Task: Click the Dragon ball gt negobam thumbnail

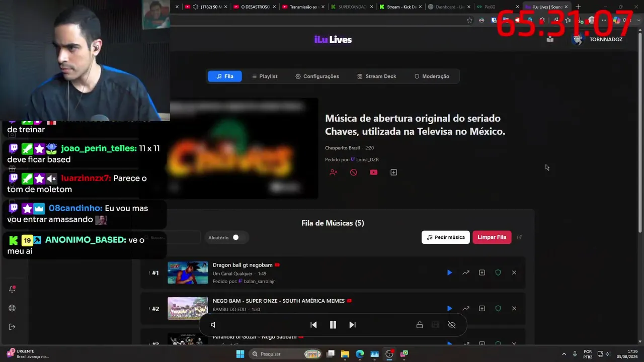Action: pos(188,273)
